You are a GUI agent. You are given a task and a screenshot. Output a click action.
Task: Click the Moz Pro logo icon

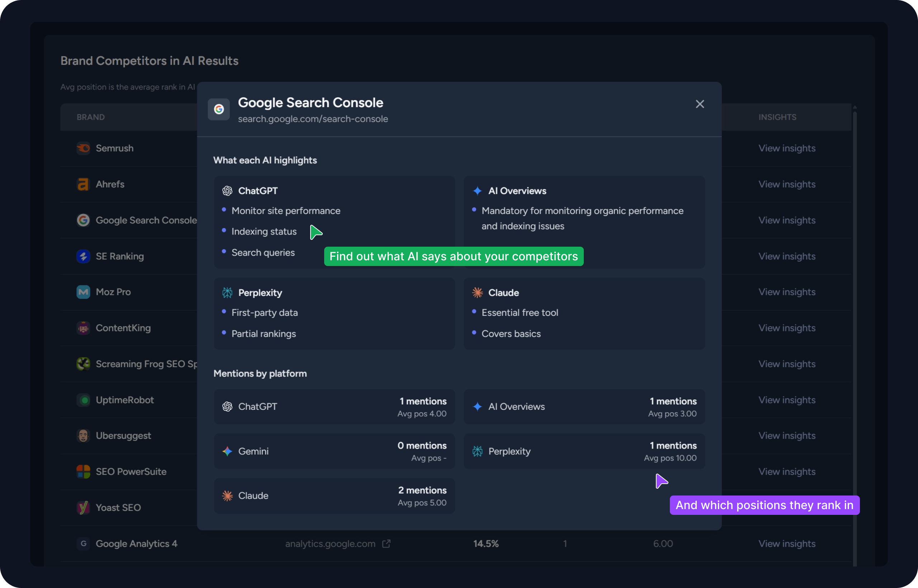pos(83,292)
